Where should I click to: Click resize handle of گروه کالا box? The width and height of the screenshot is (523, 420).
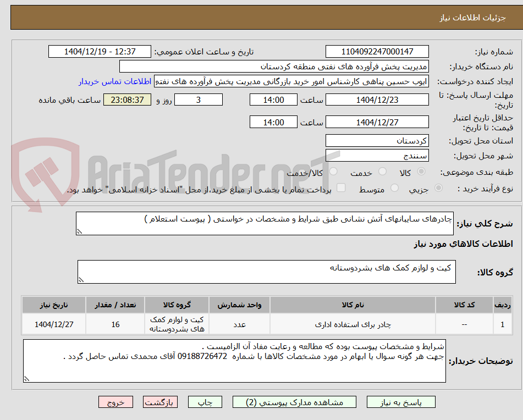81,280
